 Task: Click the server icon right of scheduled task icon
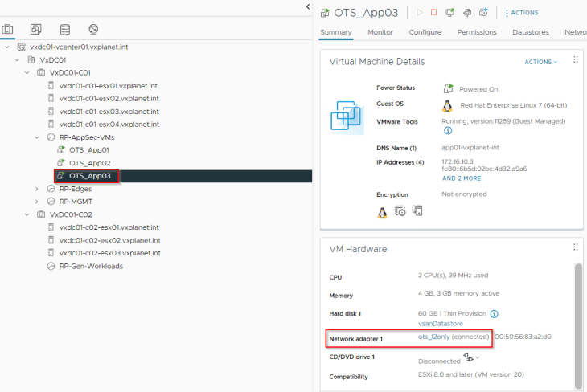pos(417,210)
